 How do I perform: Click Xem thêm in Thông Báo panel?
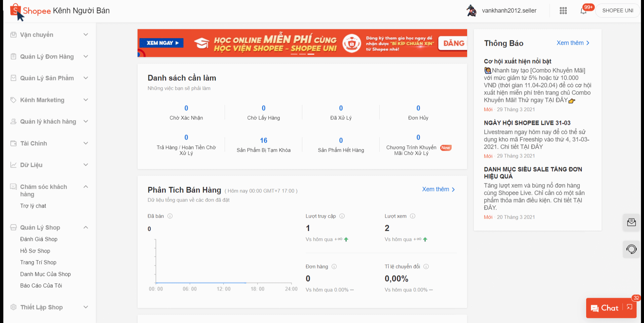tap(573, 43)
